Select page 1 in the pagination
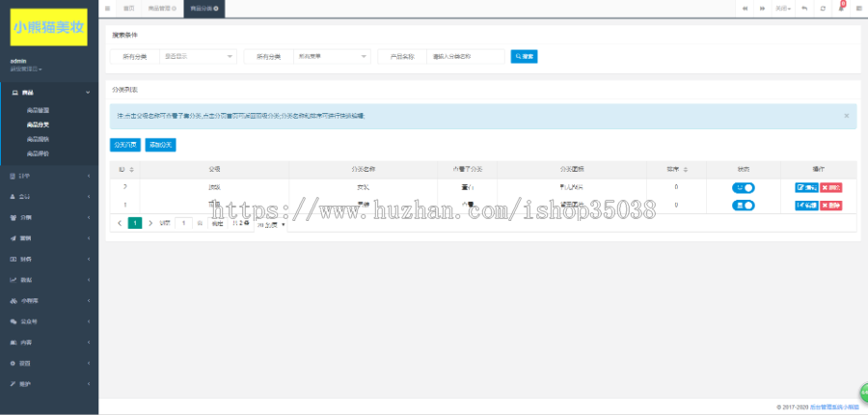Screen dimensions: 868x415 point(135,223)
